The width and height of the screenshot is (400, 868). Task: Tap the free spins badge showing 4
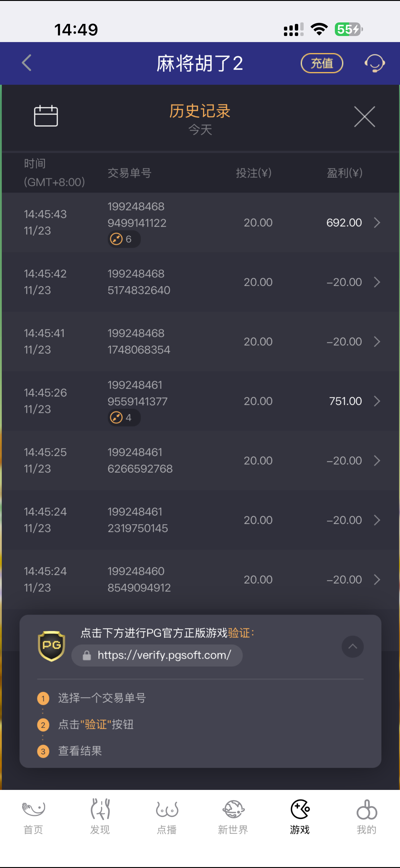124,418
